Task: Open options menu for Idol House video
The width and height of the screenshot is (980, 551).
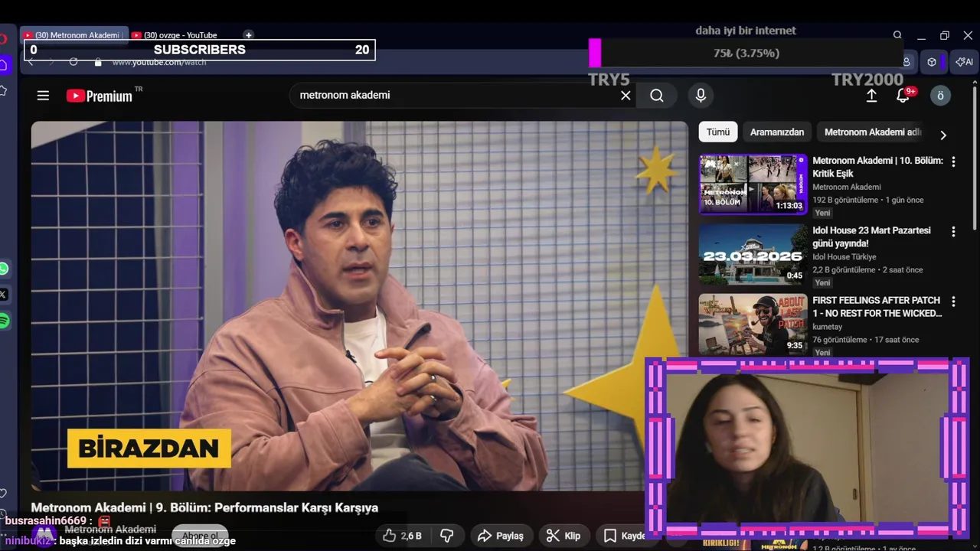Action: coord(953,231)
